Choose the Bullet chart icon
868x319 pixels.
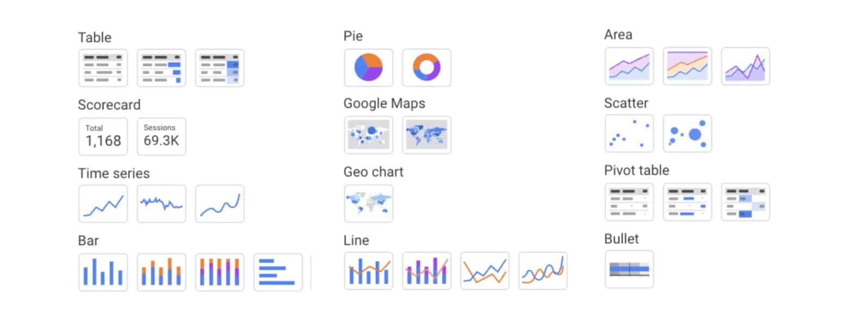[x=629, y=269]
